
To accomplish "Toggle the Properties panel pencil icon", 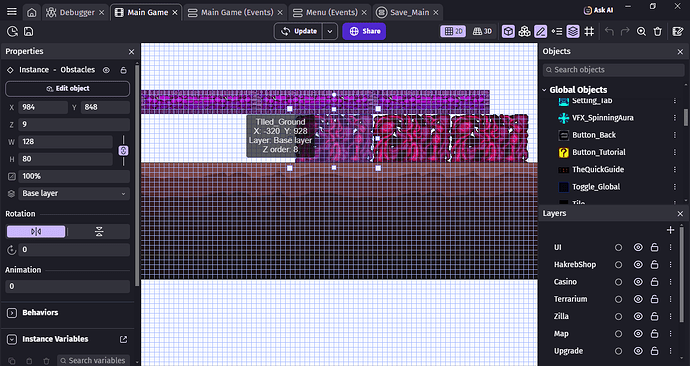I will tap(540, 31).
